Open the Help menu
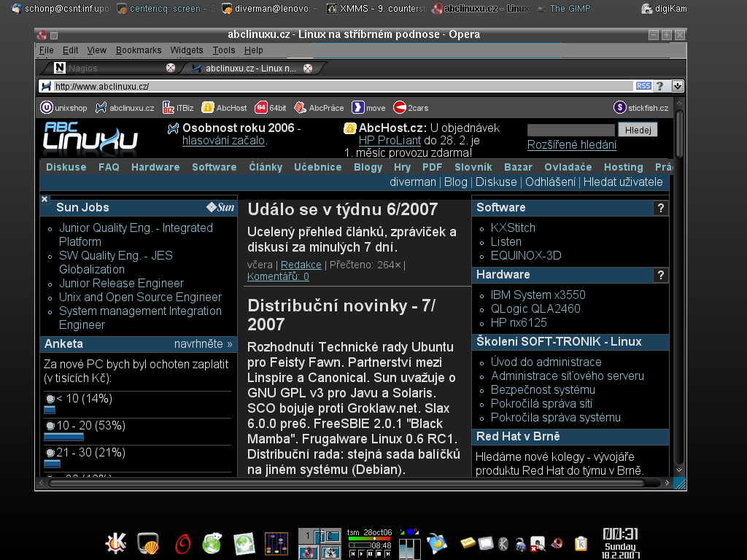The height and width of the screenshot is (560, 747). click(253, 50)
